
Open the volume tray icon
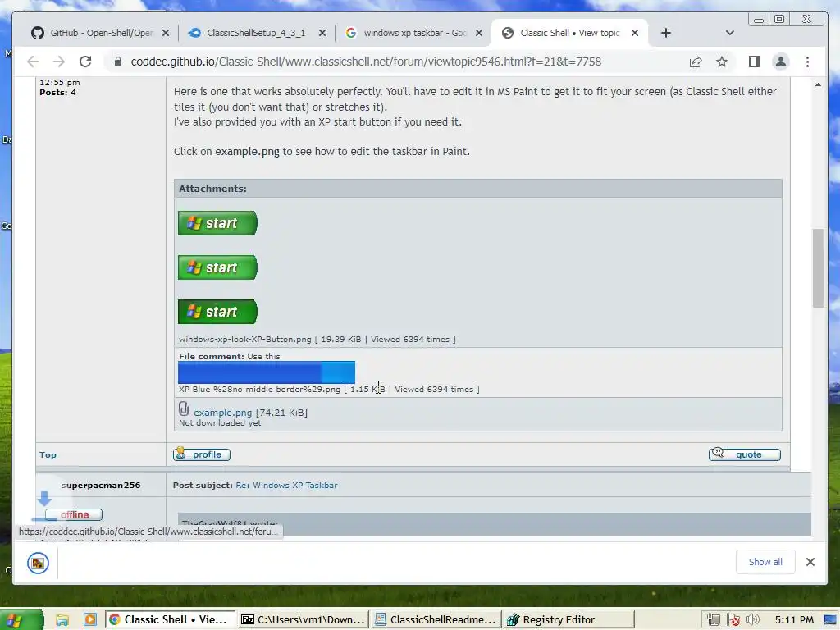(x=753, y=620)
